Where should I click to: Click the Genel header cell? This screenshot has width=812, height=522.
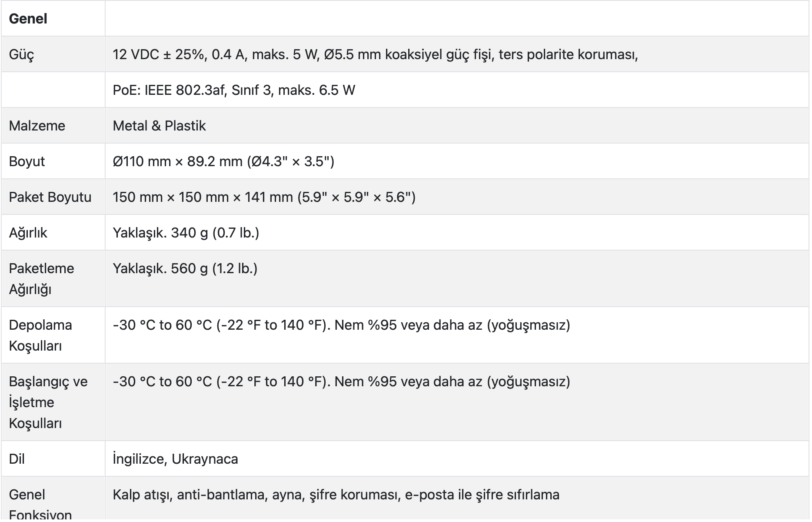[x=28, y=19]
